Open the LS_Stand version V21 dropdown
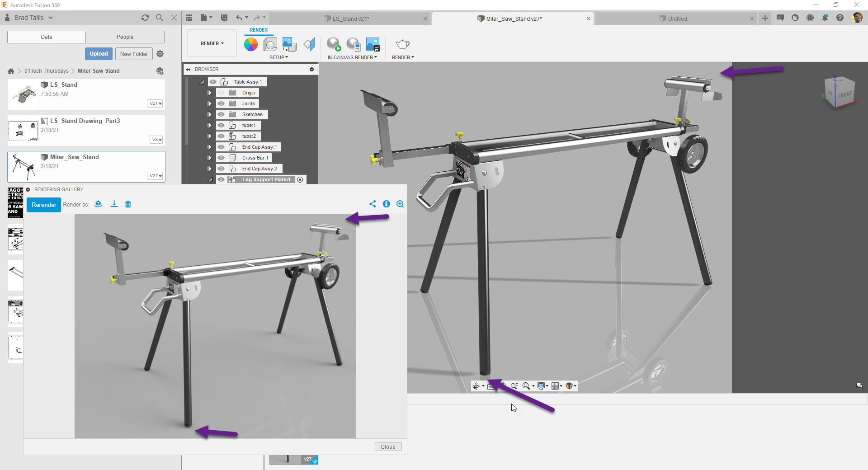The width and height of the screenshot is (868, 470). pyautogui.click(x=155, y=103)
